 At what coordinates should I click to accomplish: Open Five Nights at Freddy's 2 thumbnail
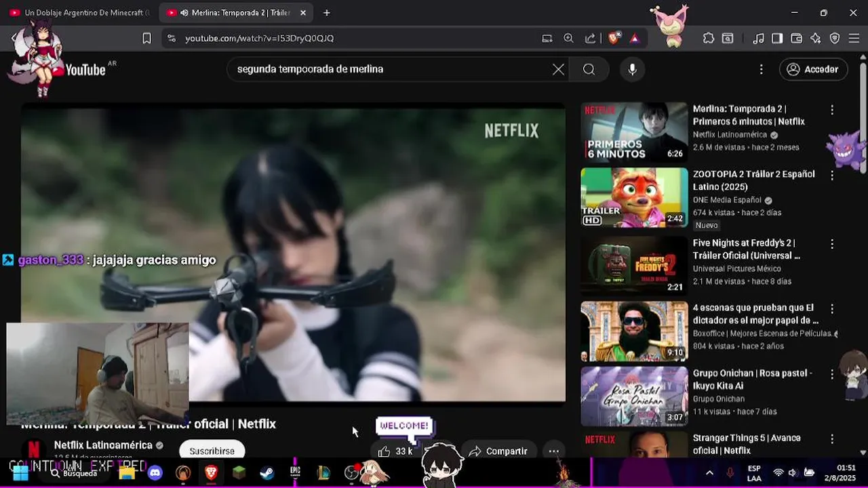(634, 265)
